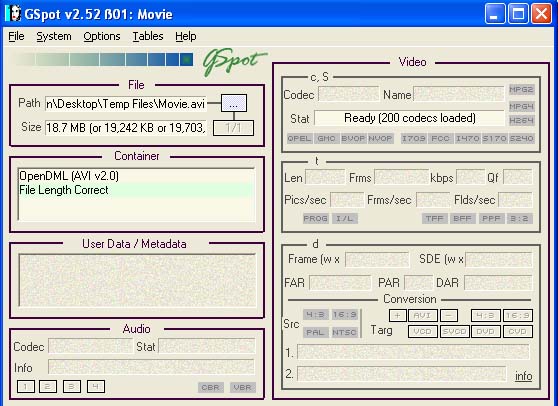Click the H264 indicator
The height and width of the screenshot is (406, 558).
(521, 121)
